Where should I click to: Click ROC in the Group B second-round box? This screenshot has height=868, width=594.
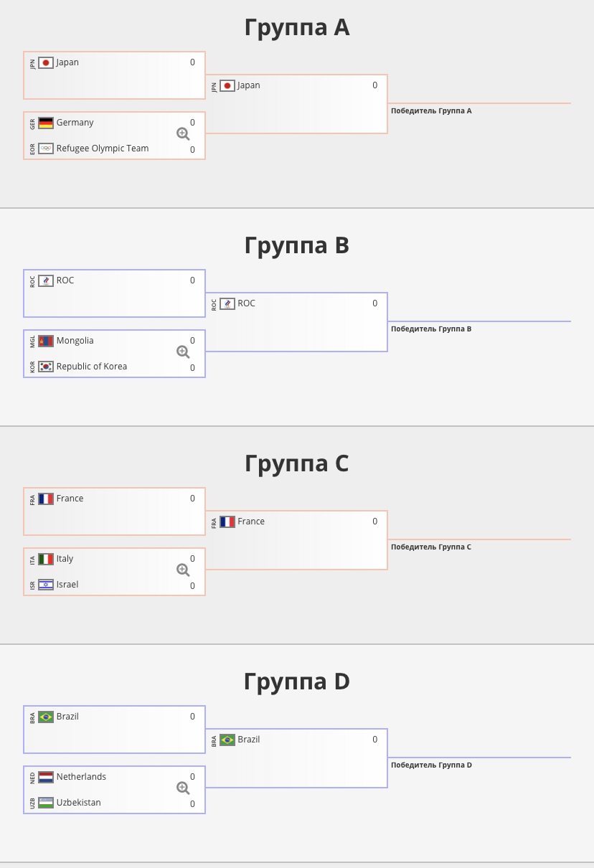246,303
